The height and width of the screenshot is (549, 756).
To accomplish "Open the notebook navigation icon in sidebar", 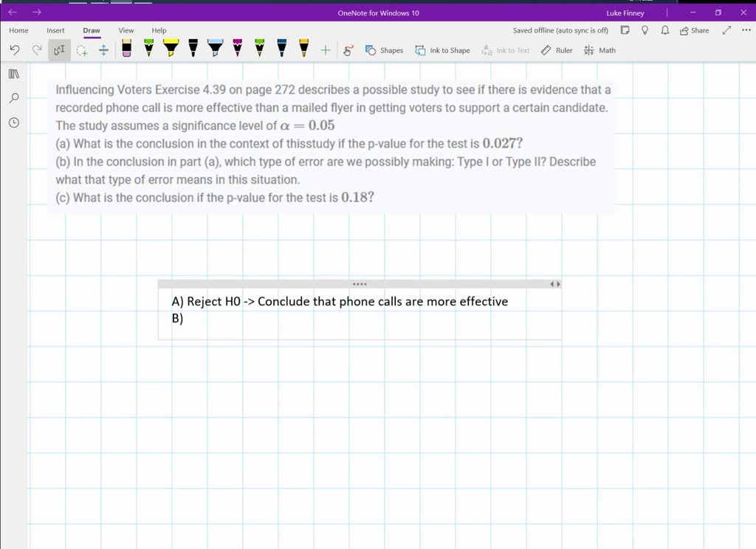I will pyautogui.click(x=13, y=74).
